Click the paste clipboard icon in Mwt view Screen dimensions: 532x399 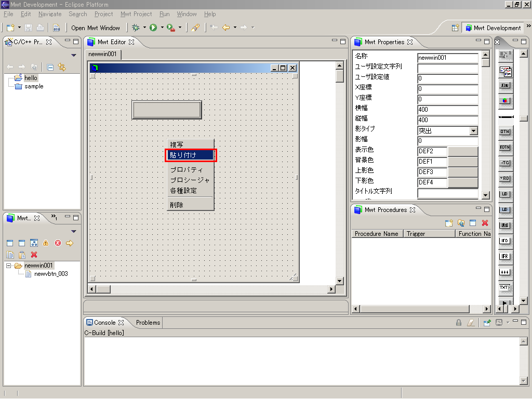pyautogui.click(x=22, y=255)
